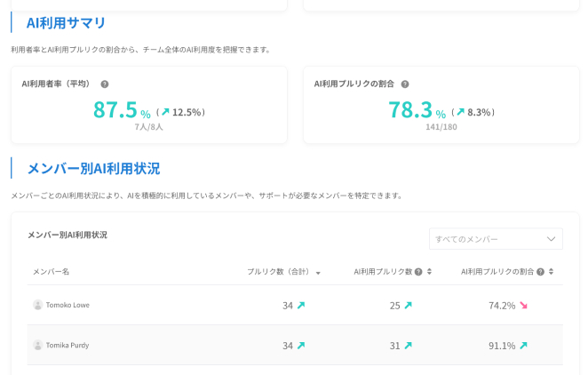
Task: Click the メンバー別AI利用状況 blue section heading
Action: pyautogui.click(x=94, y=168)
